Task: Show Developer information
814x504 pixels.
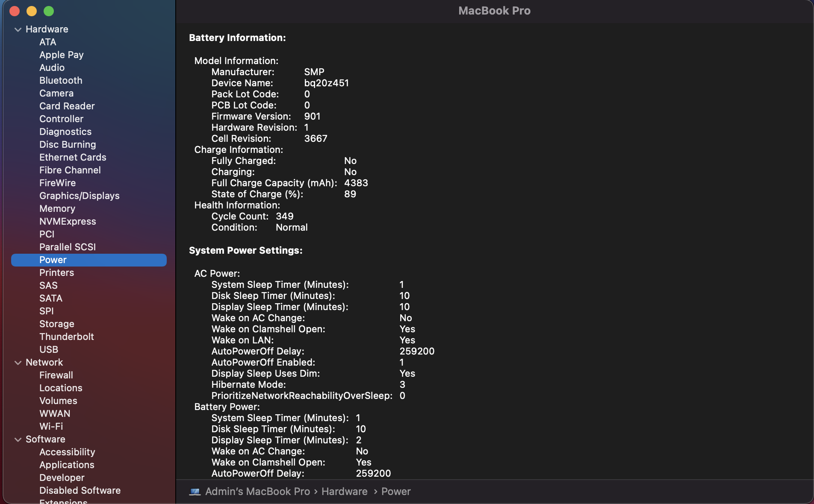Action: (62, 478)
